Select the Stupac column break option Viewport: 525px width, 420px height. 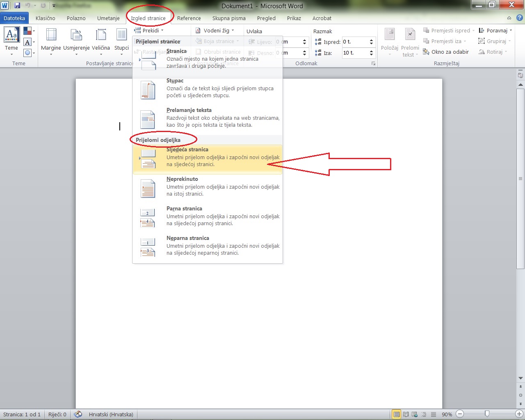208,90
